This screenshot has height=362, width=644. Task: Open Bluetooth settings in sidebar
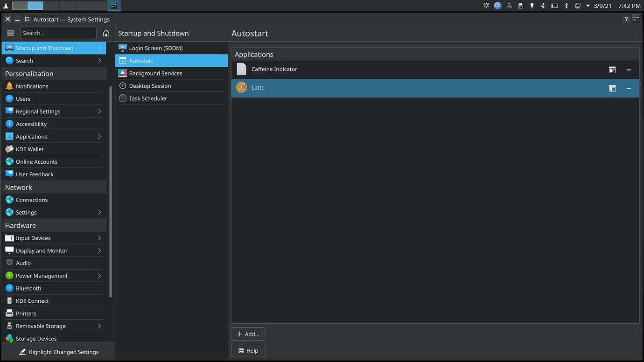pos(54,288)
